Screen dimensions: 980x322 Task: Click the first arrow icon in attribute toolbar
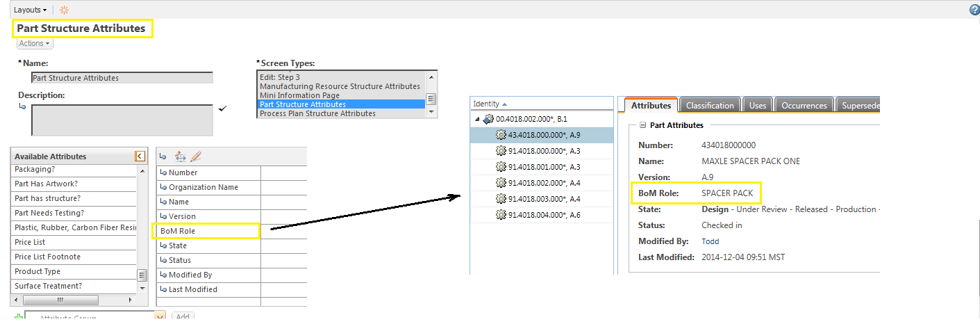(x=163, y=157)
